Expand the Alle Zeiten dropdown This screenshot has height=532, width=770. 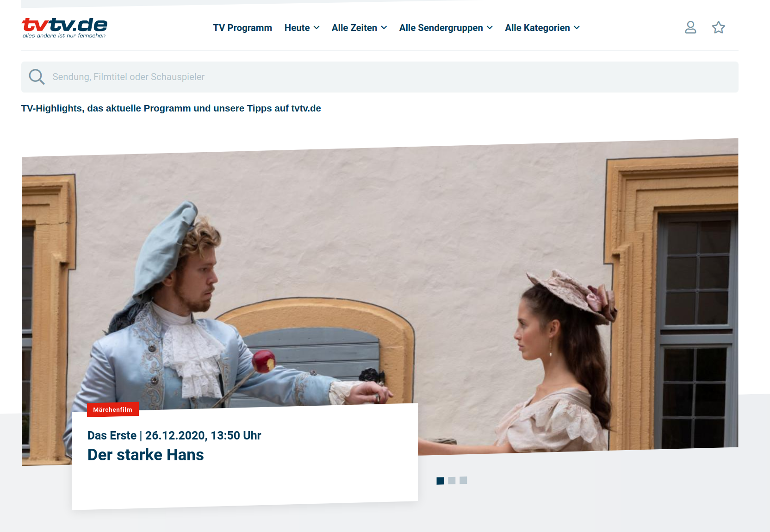point(360,28)
